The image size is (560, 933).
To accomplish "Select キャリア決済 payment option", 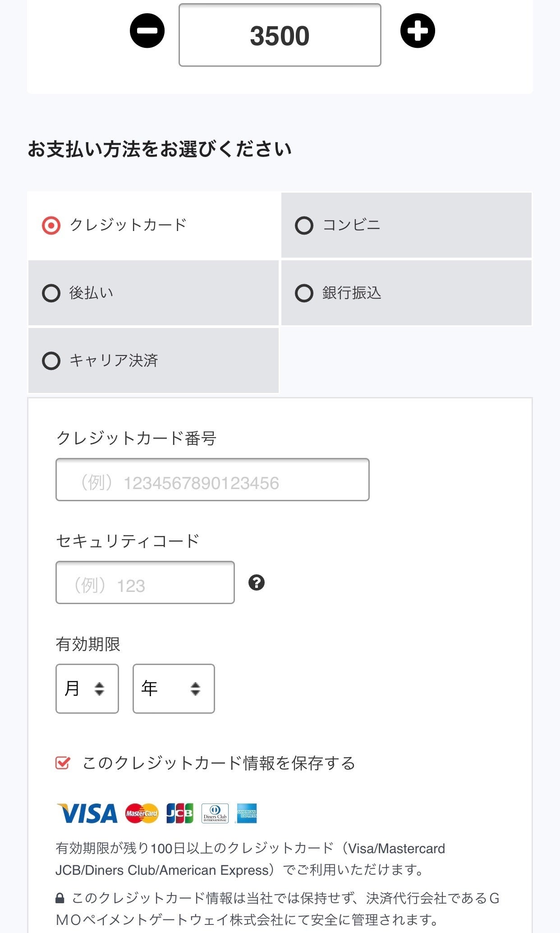I will [51, 360].
